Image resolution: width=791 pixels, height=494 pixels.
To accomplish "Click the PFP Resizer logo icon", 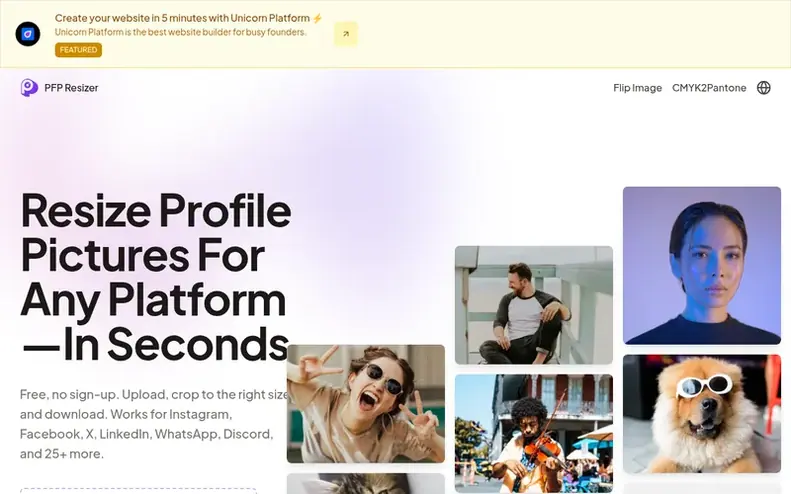I will tap(29, 88).
